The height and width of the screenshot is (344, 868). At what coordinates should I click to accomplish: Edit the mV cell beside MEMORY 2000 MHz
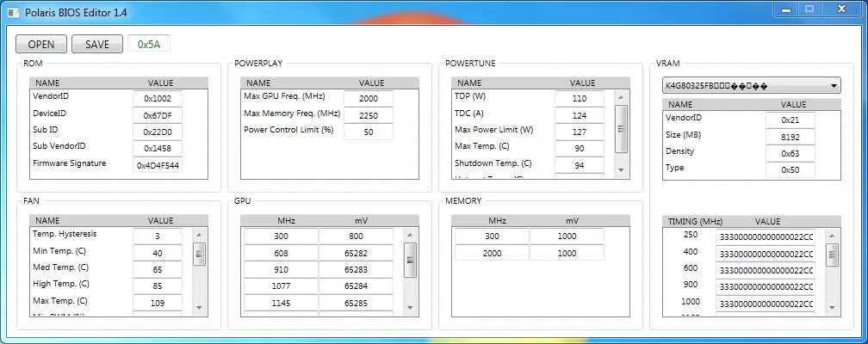pos(567,253)
